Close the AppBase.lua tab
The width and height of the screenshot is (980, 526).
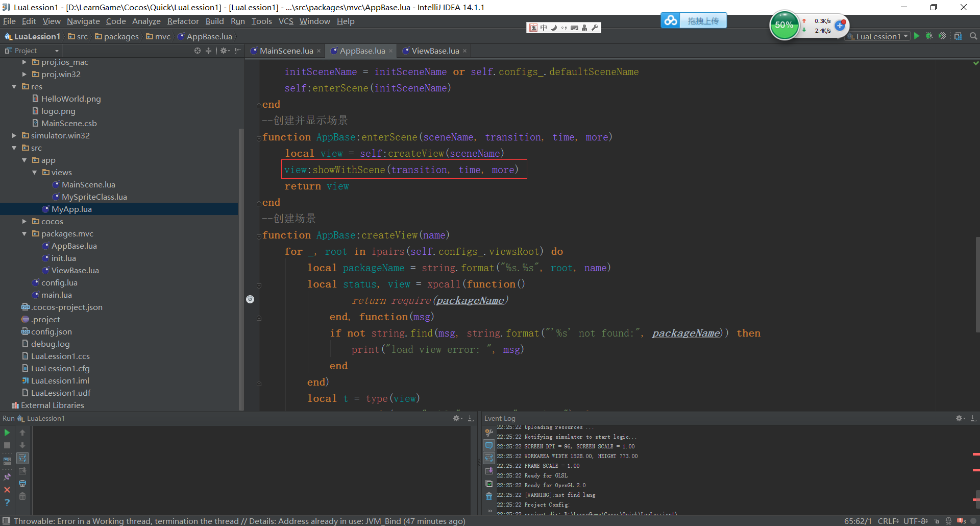tap(390, 51)
